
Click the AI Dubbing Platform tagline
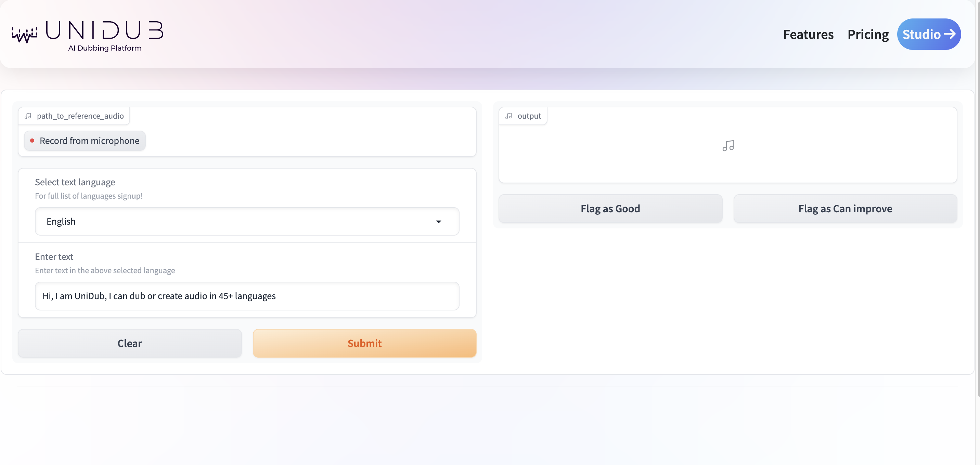105,48
